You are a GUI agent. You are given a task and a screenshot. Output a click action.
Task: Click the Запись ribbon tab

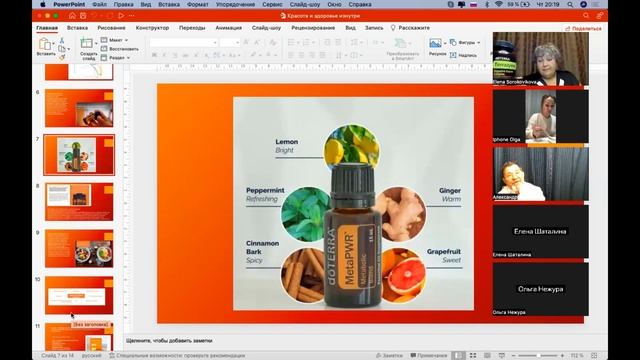(374, 28)
